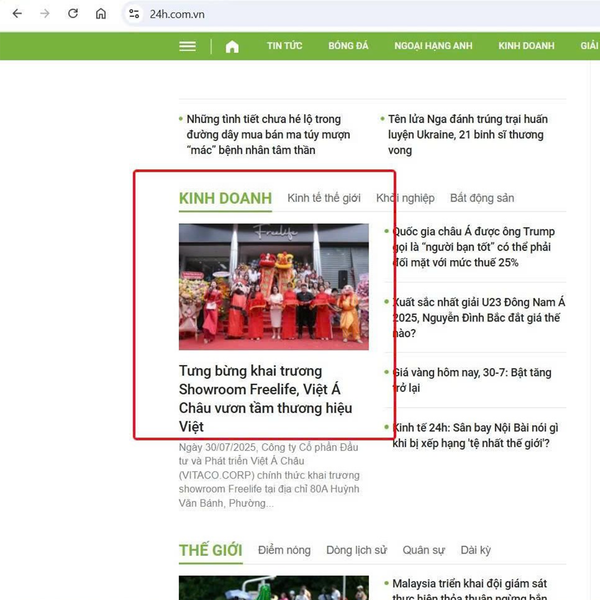Click the THẾ GIỚI section article thumbnail
The width and height of the screenshot is (600, 600).
[274, 588]
